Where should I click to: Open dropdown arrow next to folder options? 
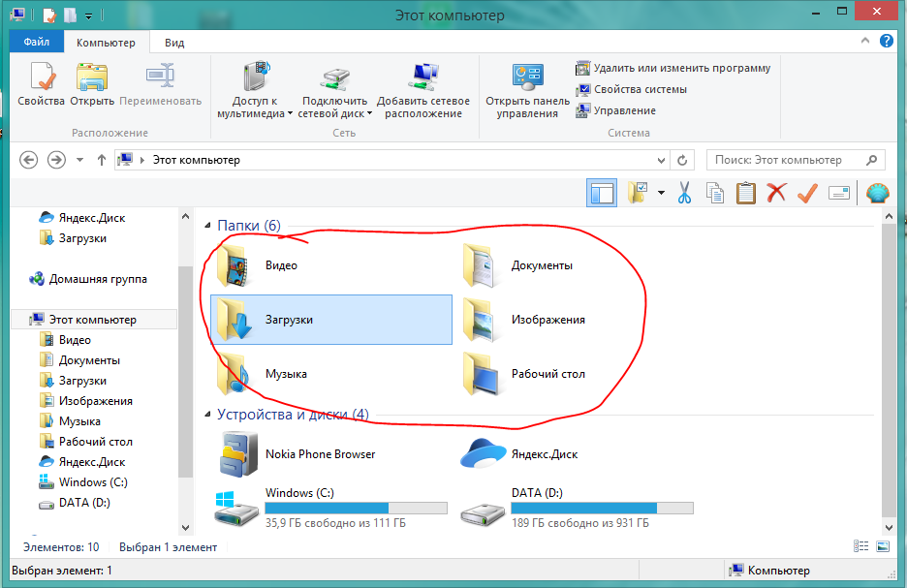(661, 193)
